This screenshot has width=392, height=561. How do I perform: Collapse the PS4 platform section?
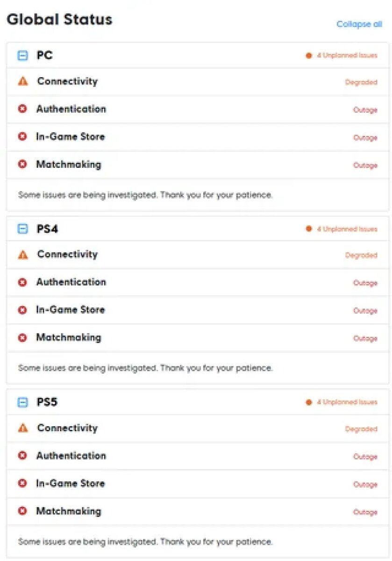coord(23,229)
